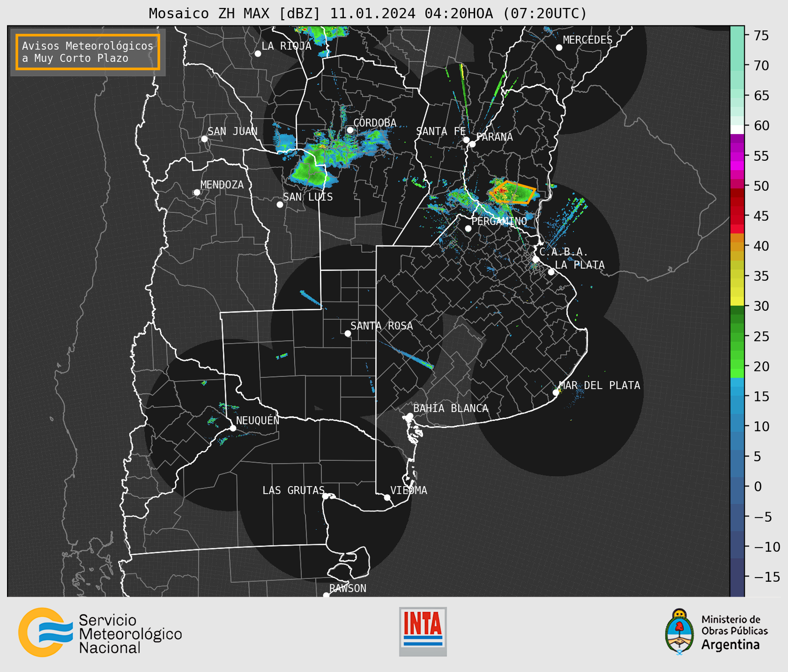Click the 55 dBZ magenta colorbar band
788x672 pixels.
(x=737, y=156)
